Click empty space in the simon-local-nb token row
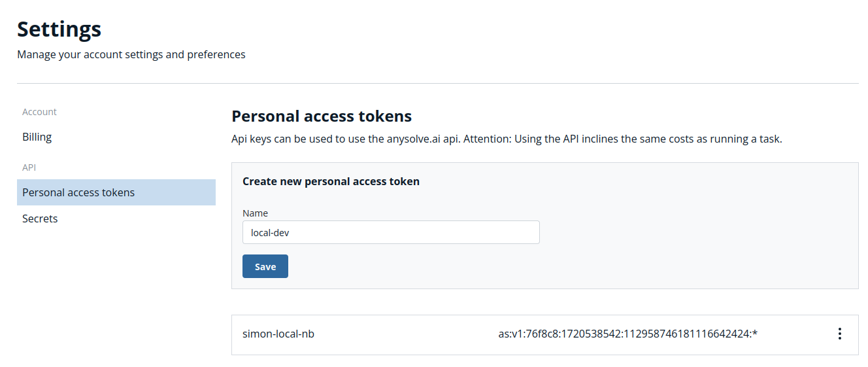 click(405, 334)
